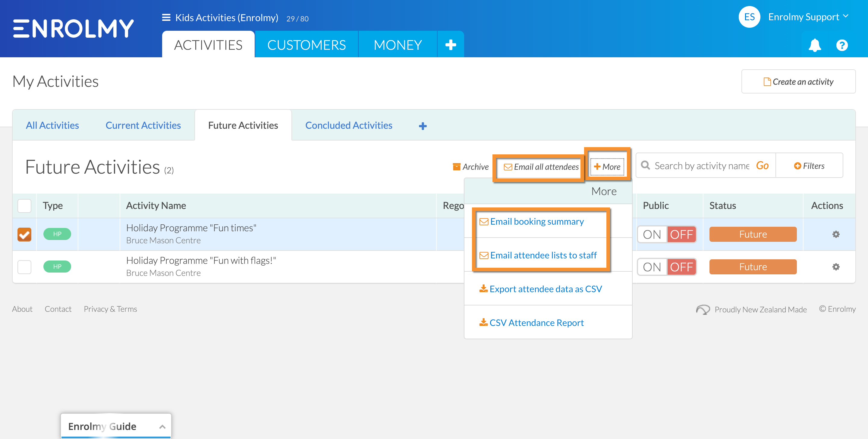Select Email booking summary
868x439 pixels.
(531, 222)
